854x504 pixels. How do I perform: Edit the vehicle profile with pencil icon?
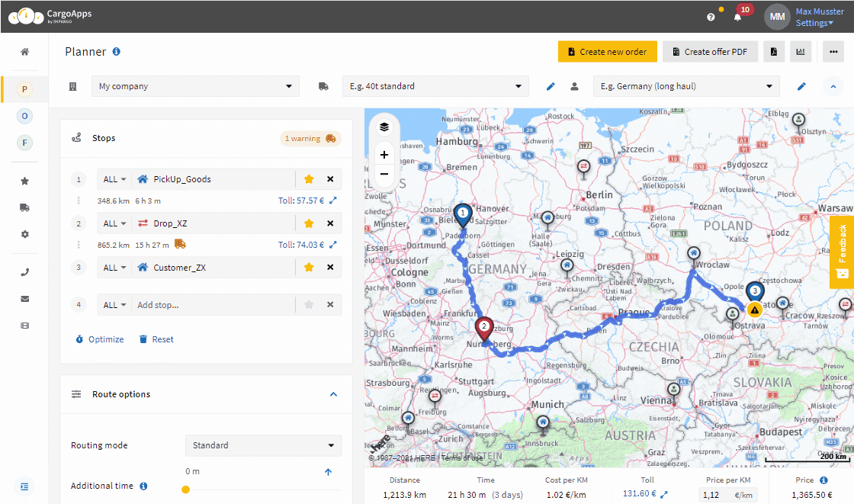pos(551,86)
